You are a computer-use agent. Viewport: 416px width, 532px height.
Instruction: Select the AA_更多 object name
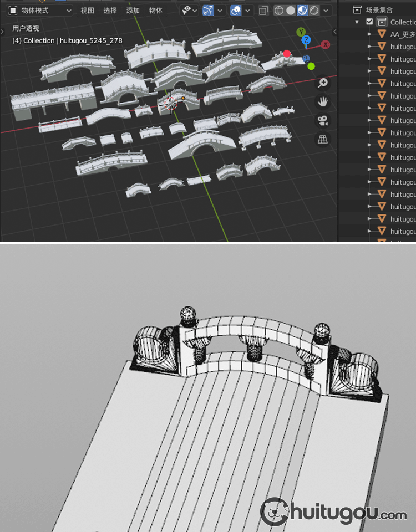pyautogui.click(x=403, y=34)
